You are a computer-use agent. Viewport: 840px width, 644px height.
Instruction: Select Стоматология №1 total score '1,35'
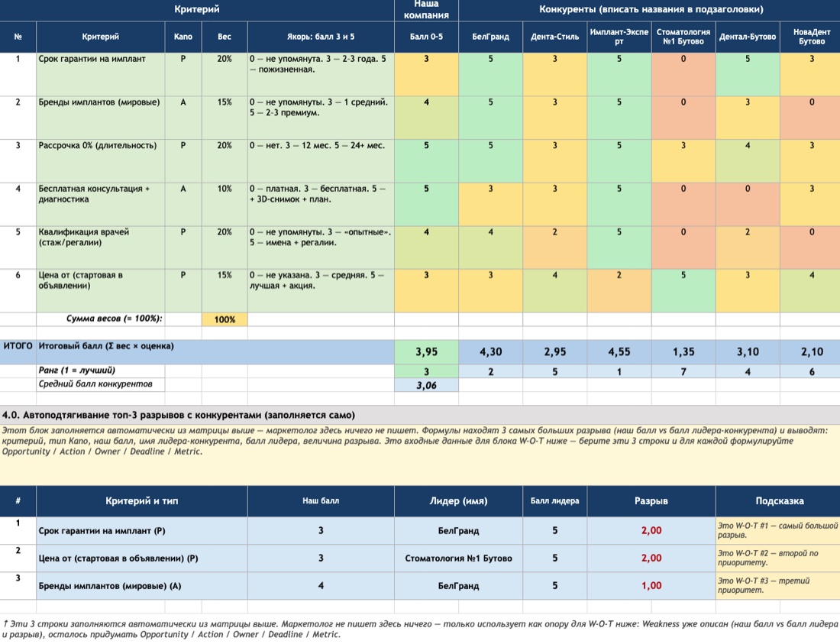(683, 352)
